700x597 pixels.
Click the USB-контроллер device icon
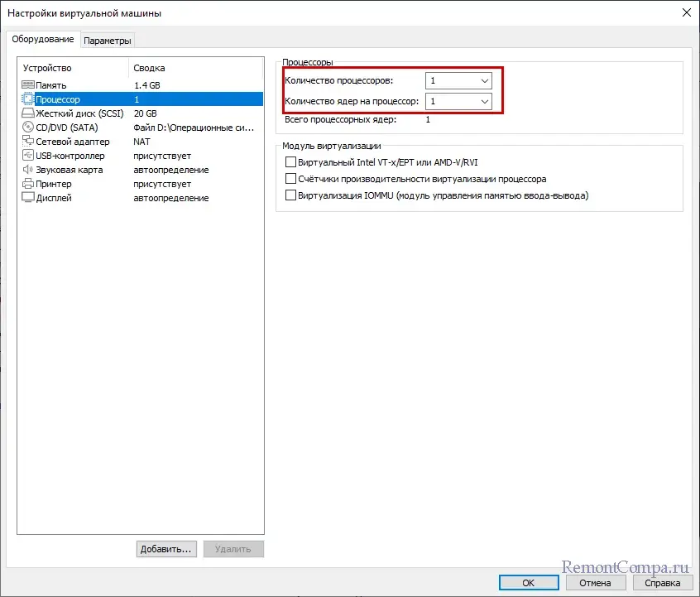click(28, 156)
